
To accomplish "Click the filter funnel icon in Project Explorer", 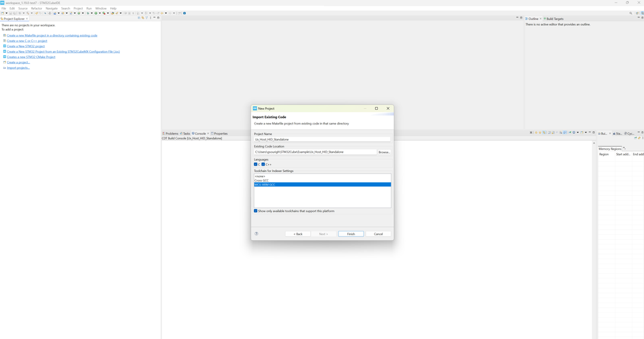I will [146, 17].
